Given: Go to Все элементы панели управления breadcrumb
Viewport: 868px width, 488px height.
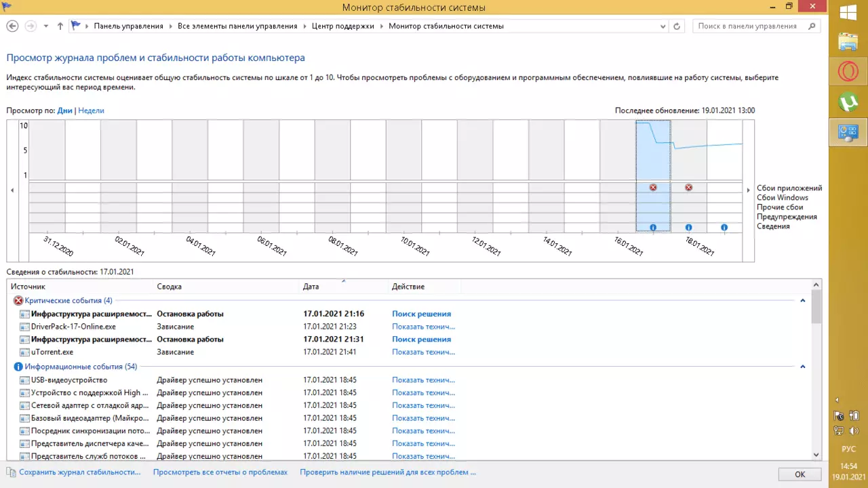Looking at the screenshot, I should 237,26.
